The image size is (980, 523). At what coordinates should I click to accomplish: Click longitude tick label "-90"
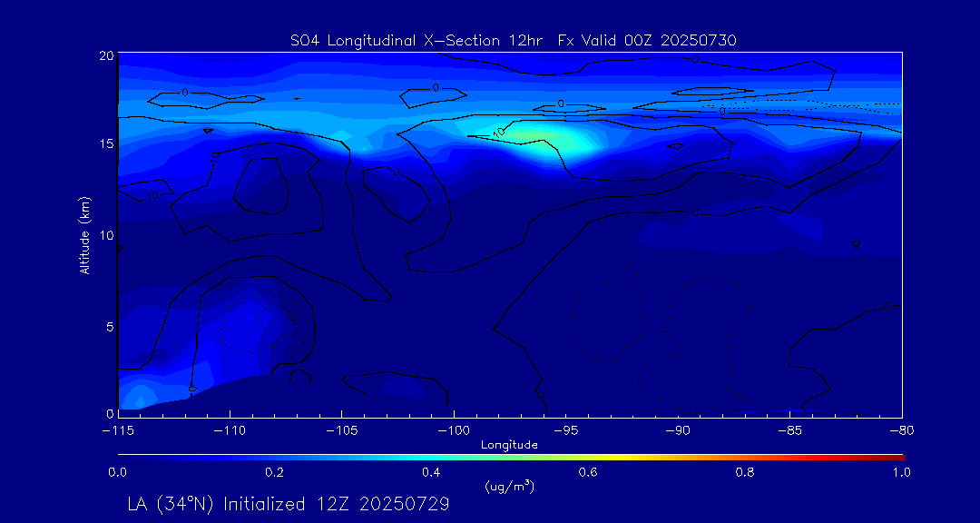point(678,431)
